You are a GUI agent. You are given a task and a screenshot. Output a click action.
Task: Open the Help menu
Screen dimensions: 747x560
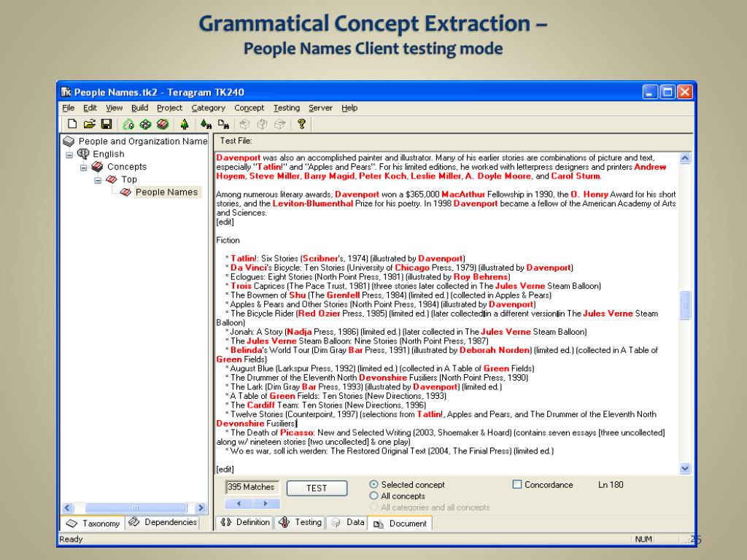(349, 108)
